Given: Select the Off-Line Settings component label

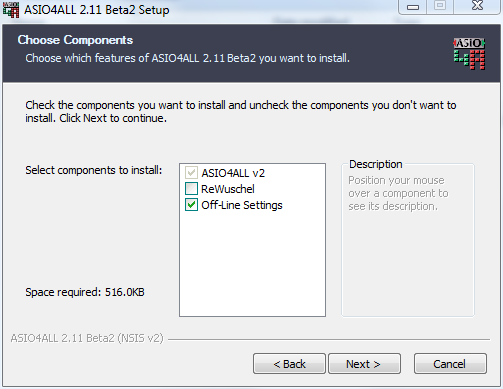Looking at the screenshot, I should 242,205.
